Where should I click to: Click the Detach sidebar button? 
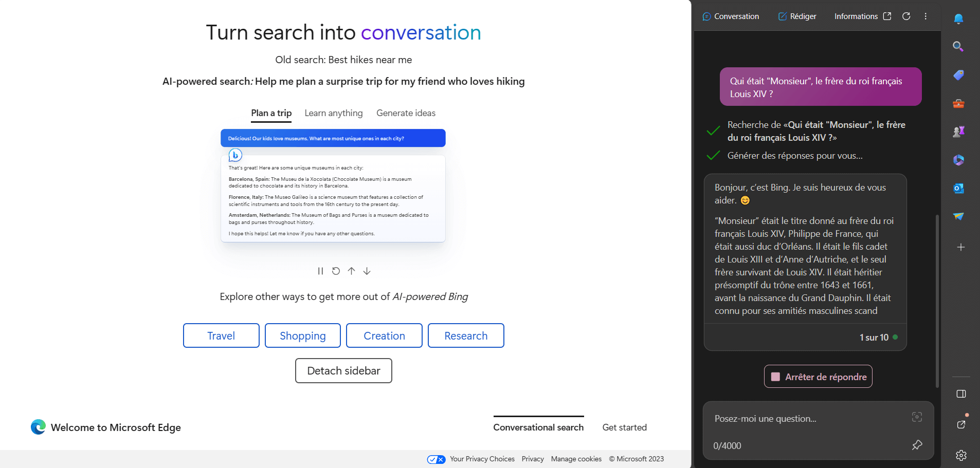(343, 370)
